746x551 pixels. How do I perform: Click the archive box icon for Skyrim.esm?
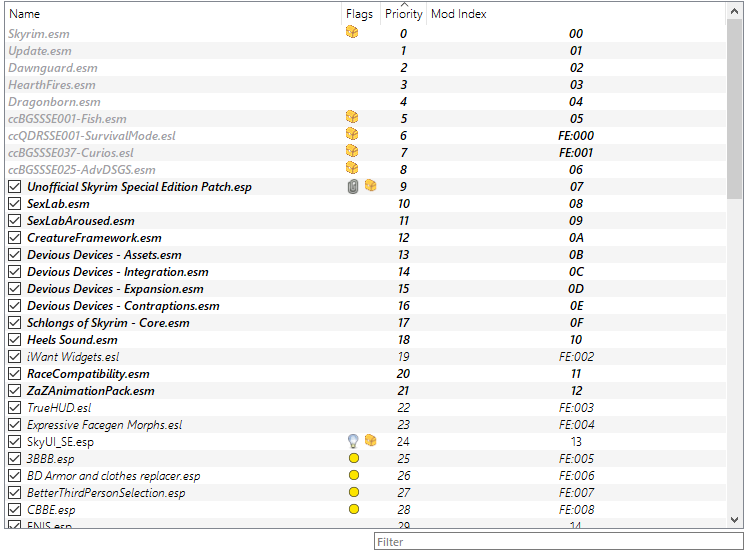(352, 32)
